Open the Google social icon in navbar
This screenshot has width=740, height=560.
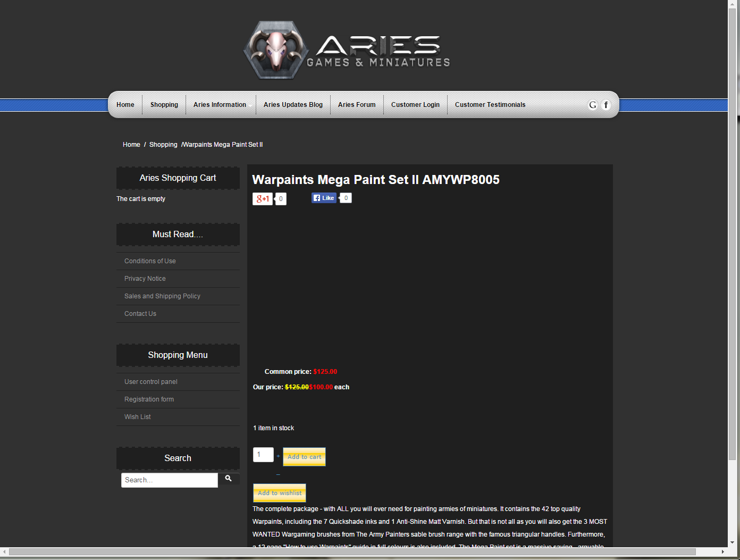(593, 105)
